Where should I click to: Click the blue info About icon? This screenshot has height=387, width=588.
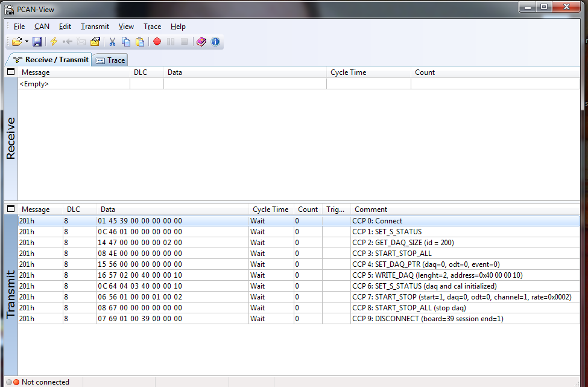(215, 42)
